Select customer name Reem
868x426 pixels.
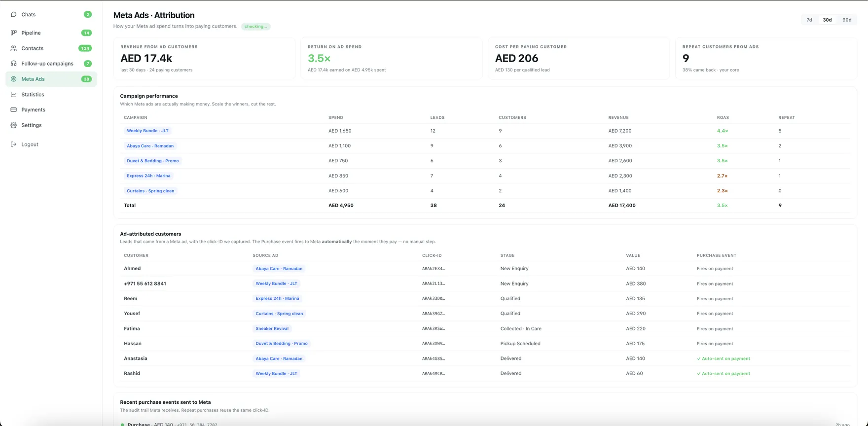click(x=131, y=299)
